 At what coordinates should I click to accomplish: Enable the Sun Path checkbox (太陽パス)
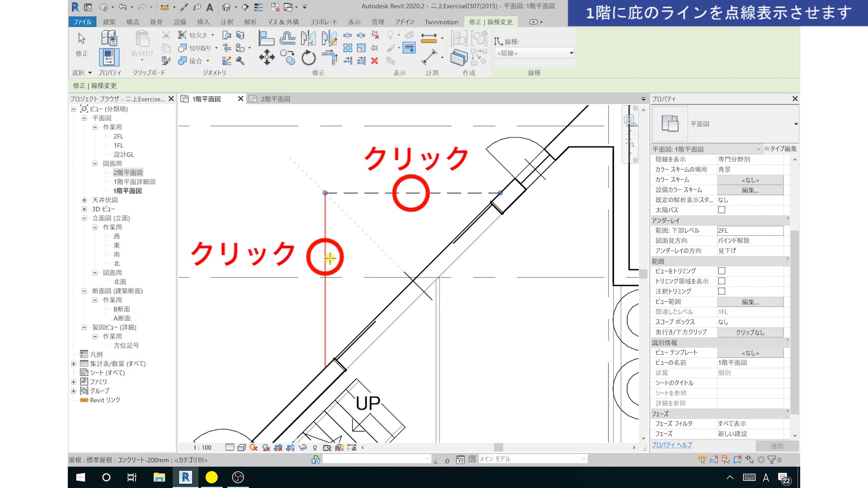722,210
